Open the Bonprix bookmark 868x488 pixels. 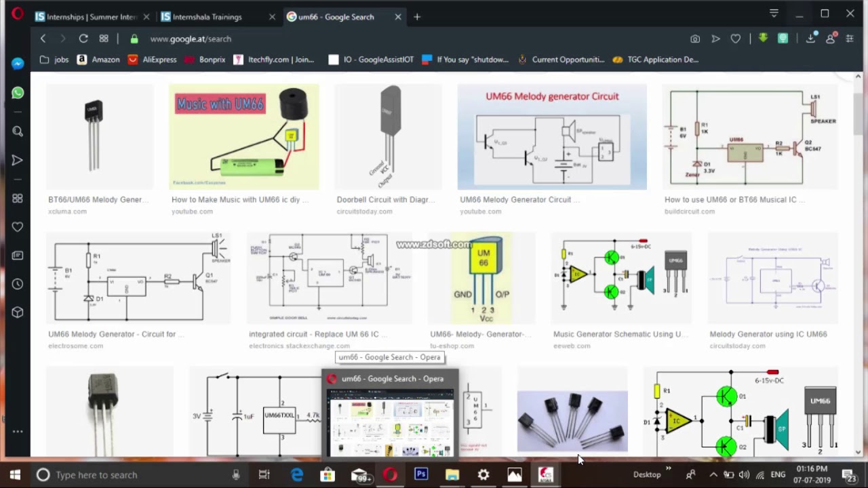[205, 60]
